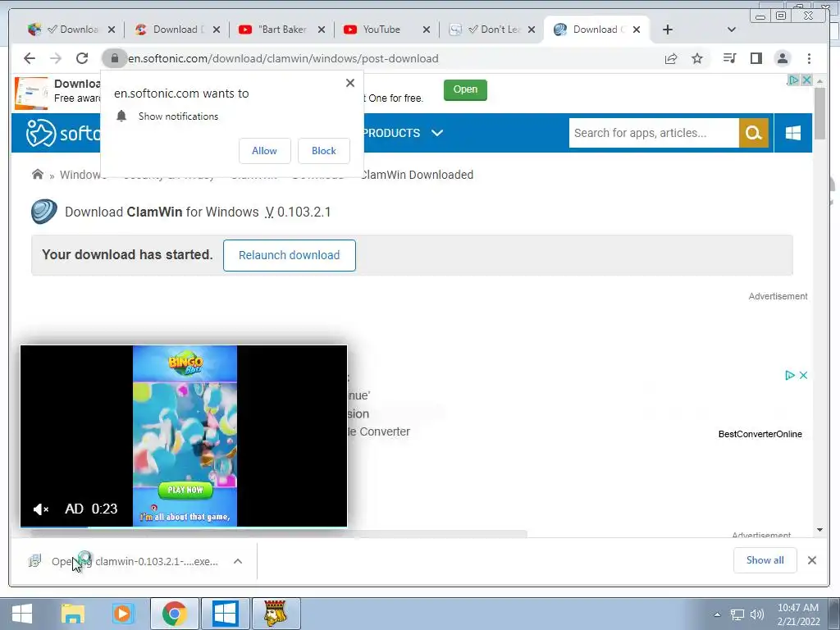
Task: Close the downloads bar
Action: point(811,560)
